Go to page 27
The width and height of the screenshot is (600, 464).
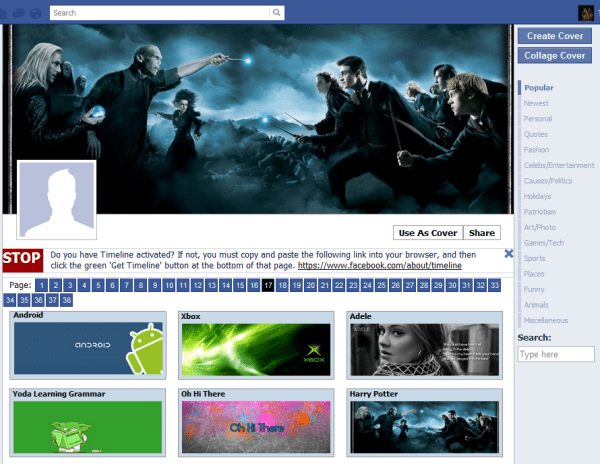click(410, 285)
